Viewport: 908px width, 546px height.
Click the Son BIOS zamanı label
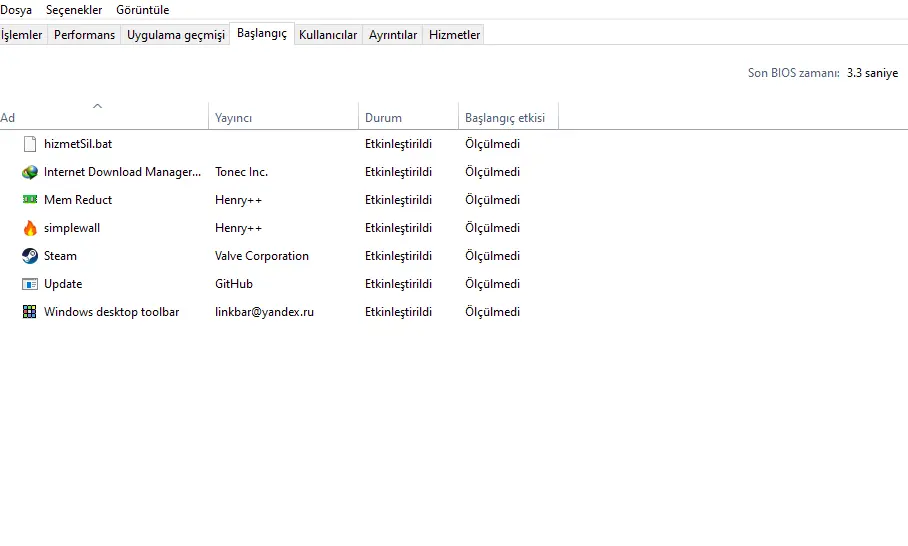pos(794,73)
